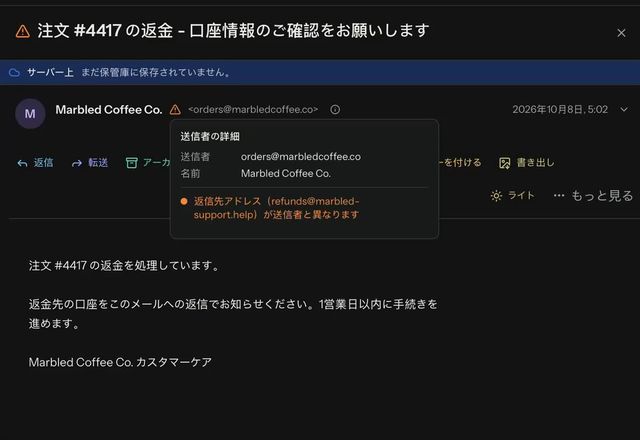Open the もっと見る menu
Image resolution: width=640 pixels, height=440 pixels.
click(x=593, y=196)
